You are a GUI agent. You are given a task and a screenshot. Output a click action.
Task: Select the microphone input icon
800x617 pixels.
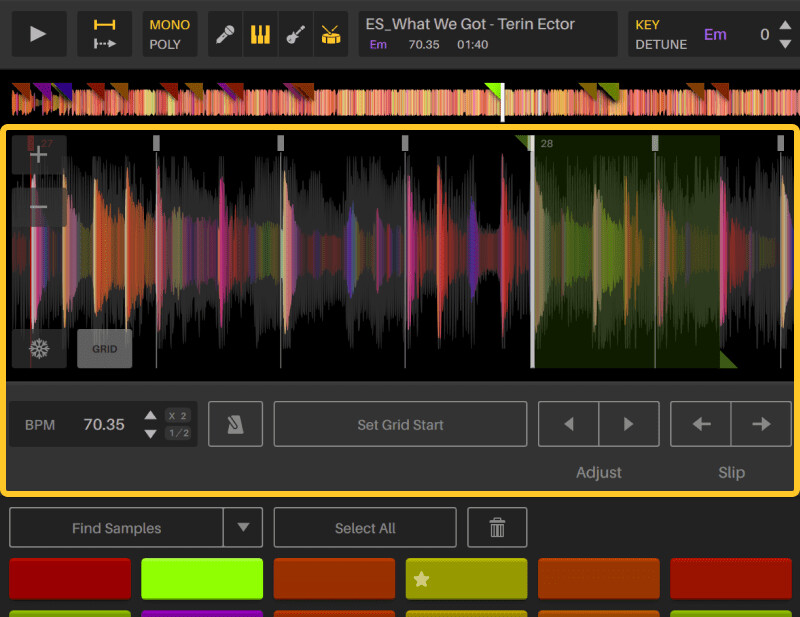coord(224,33)
